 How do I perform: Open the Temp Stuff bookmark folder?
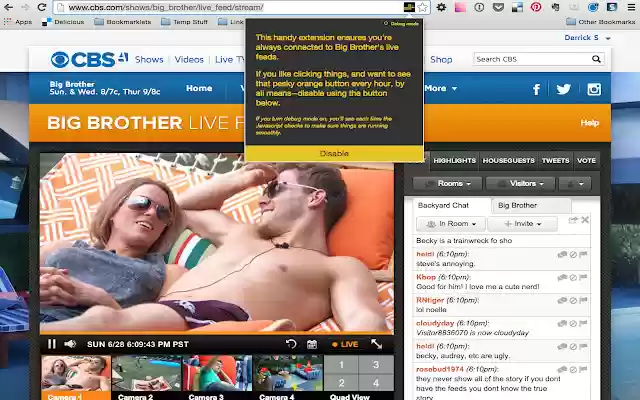click(184, 22)
